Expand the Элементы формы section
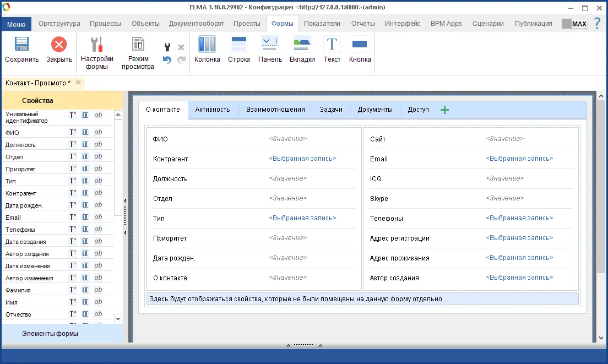608x364 pixels. coord(50,334)
